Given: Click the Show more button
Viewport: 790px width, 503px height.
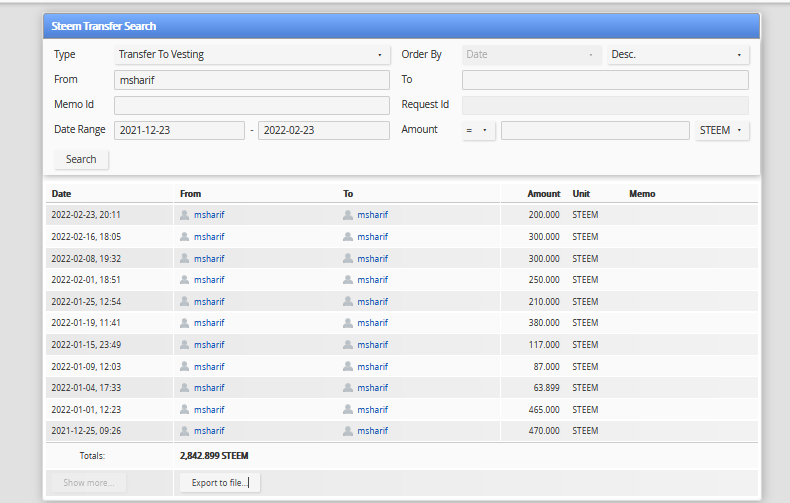Looking at the screenshot, I should click(89, 482).
